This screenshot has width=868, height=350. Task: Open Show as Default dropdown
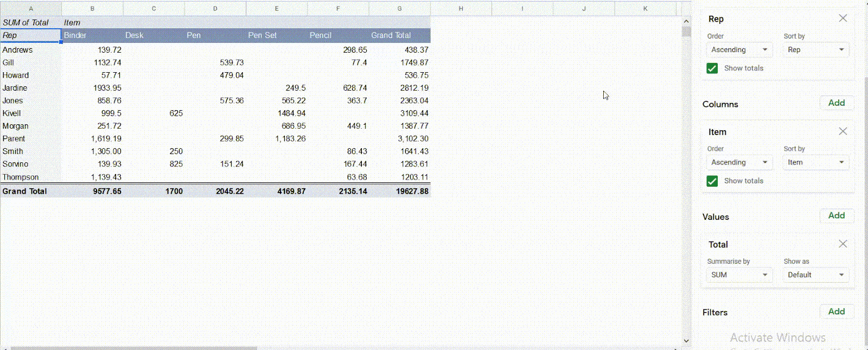(816, 275)
